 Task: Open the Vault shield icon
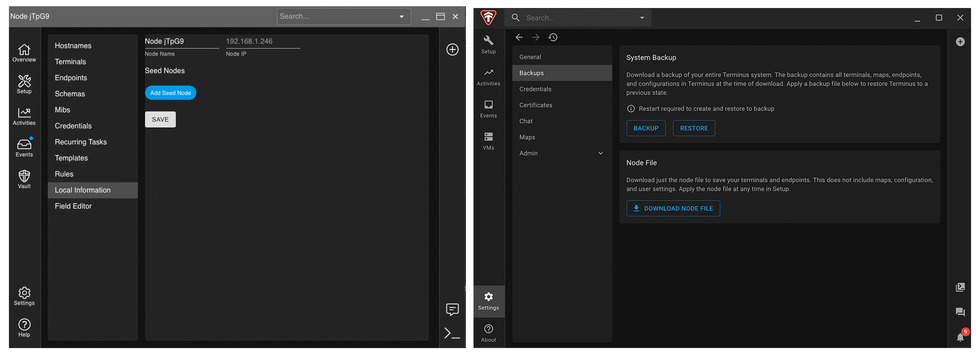point(24,180)
